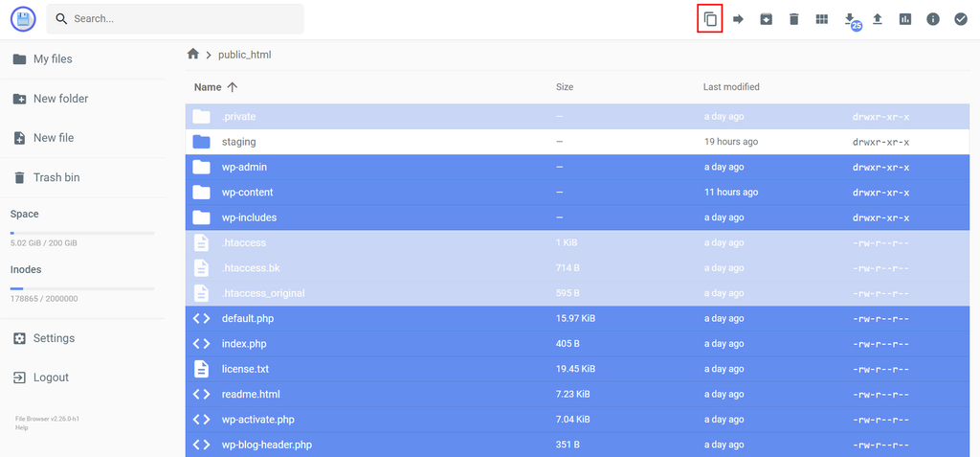Viewport: 980px width, 457px height.
Task: Click the Space usage progress bar
Action: pyautogui.click(x=82, y=233)
